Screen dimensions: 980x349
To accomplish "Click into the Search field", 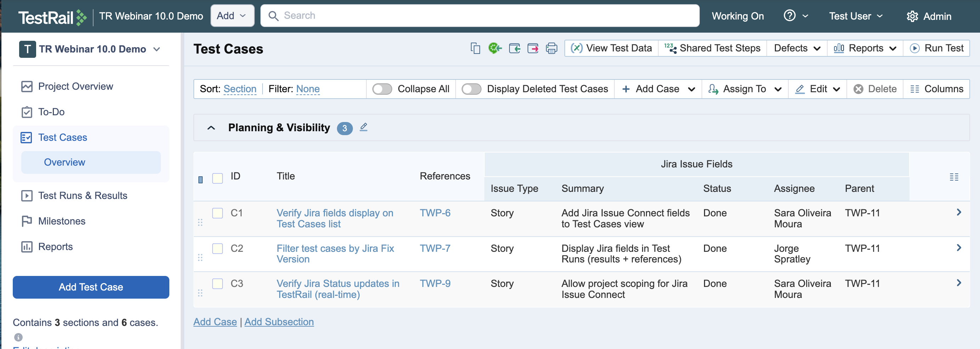I will pos(479,16).
